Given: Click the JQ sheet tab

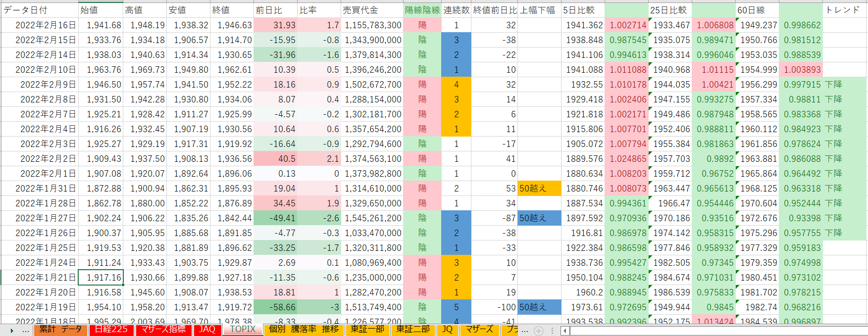Looking at the screenshot, I should [447, 330].
